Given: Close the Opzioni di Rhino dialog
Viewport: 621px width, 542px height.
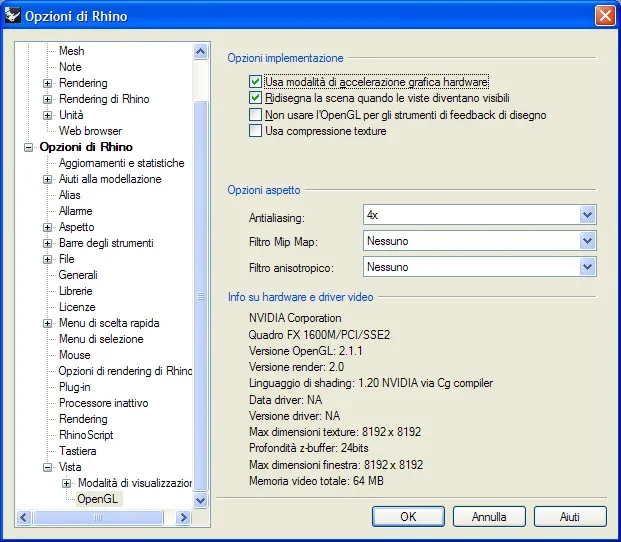Looking at the screenshot, I should pos(604,16).
